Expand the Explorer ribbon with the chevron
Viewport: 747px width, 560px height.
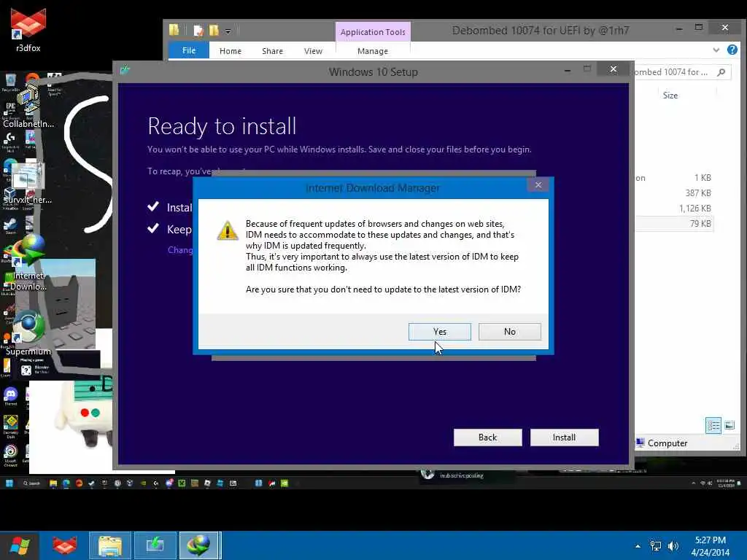716,50
